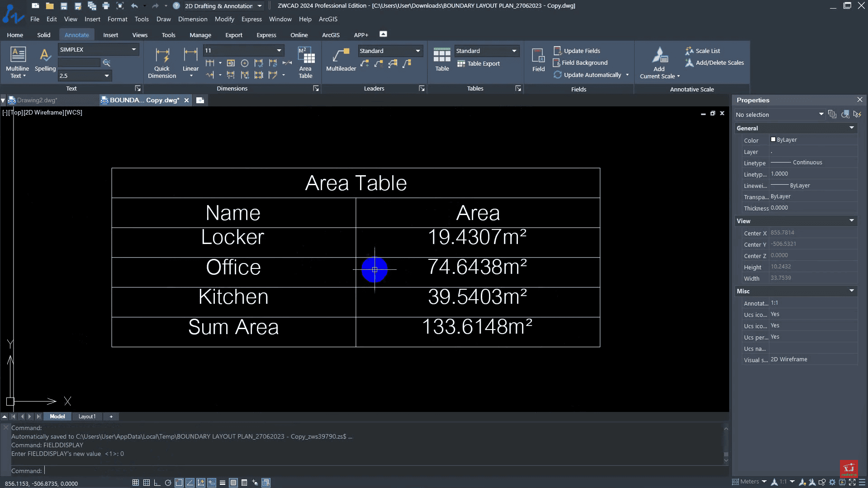Toggle object snap in status bar
Viewport: 868px width, 488px height.
tap(179, 483)
